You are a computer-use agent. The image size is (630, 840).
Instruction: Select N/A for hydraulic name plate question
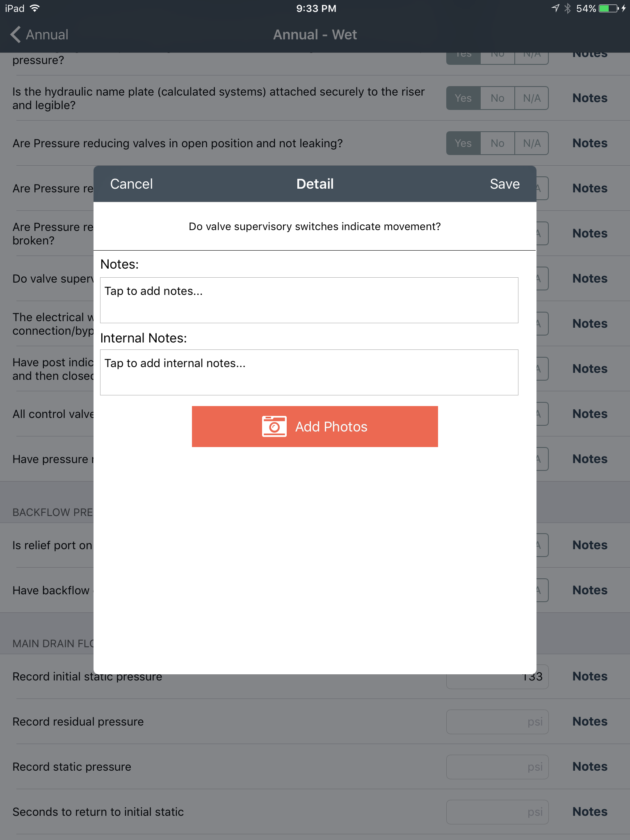[532, 98]
